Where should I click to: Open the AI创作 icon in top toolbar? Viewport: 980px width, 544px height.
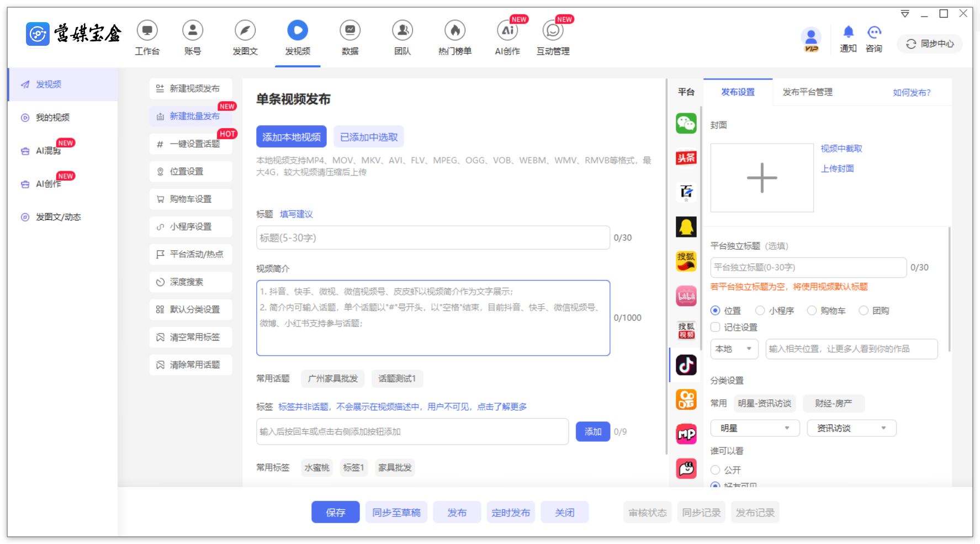(507, 31)
